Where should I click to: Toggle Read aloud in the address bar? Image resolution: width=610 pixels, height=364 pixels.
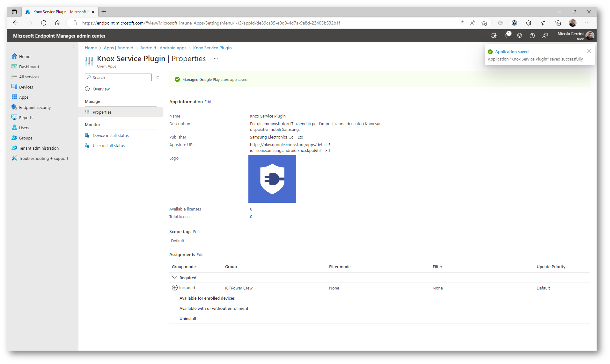[x=473, y=23]
